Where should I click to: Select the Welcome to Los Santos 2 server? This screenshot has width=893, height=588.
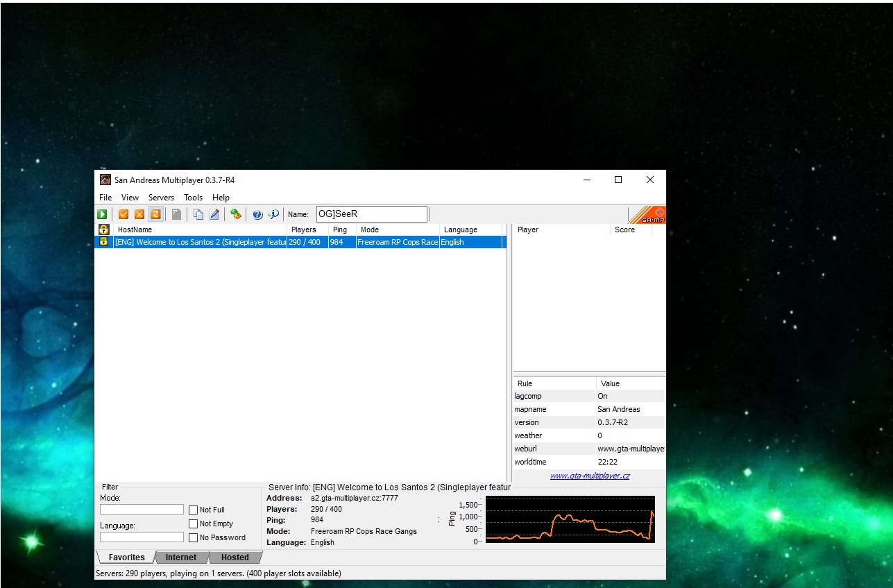click(300, 242)
